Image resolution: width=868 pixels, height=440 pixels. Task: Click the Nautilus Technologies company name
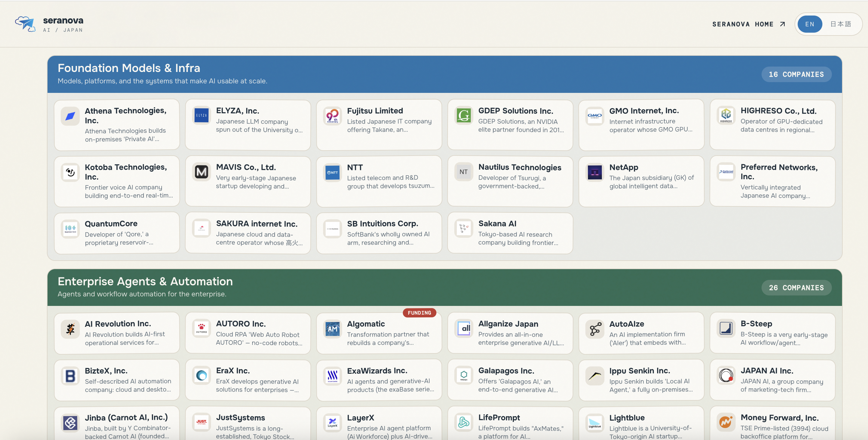coord(520,167)
